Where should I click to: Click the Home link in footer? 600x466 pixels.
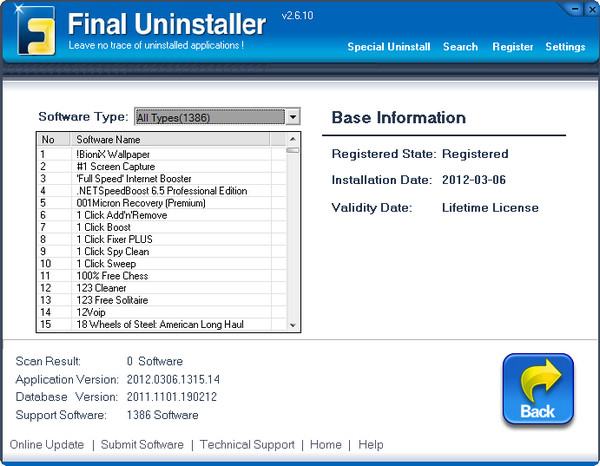tap(326, 445)
